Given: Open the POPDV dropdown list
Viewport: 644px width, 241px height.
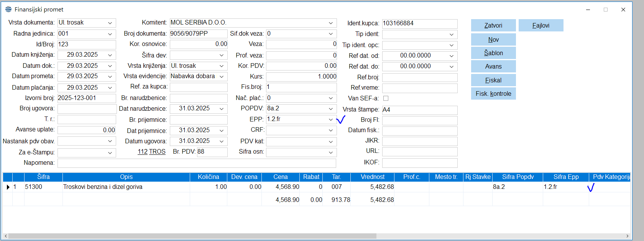Looking at the screenshot, I should [331, 109].
